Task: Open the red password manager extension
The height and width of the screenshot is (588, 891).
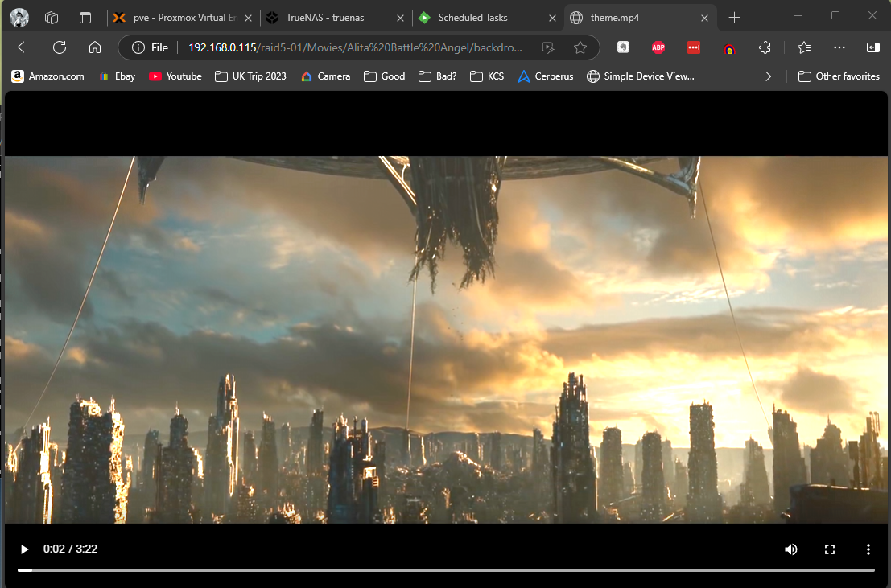Action: 693,47
